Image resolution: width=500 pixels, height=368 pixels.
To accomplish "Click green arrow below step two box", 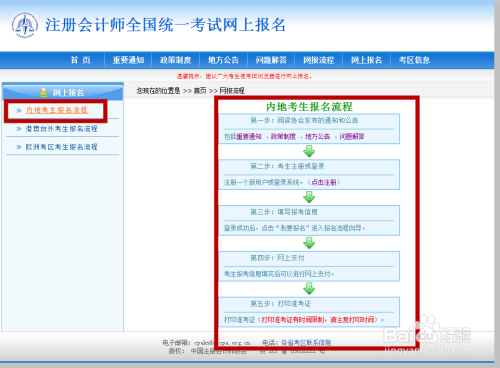I will coord(309,197).
